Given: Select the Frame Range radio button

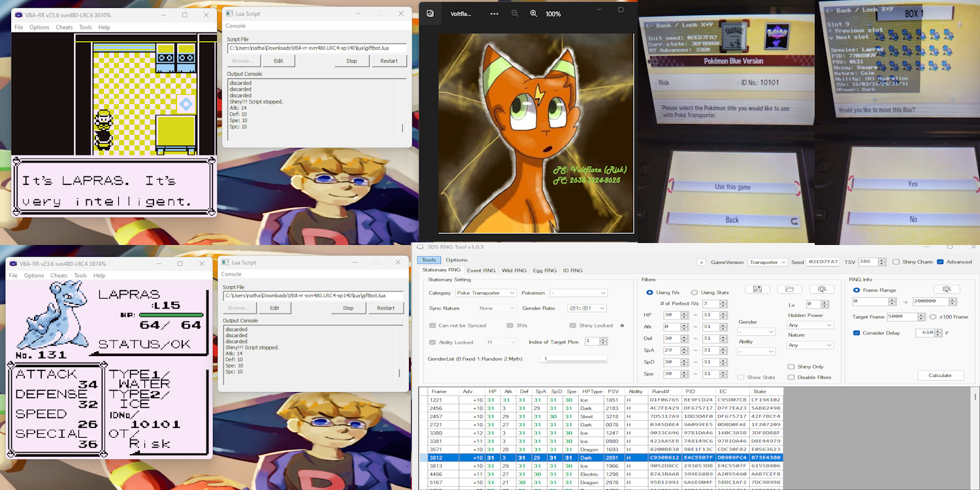Looking at the screenshot, I should coord(857,290).
